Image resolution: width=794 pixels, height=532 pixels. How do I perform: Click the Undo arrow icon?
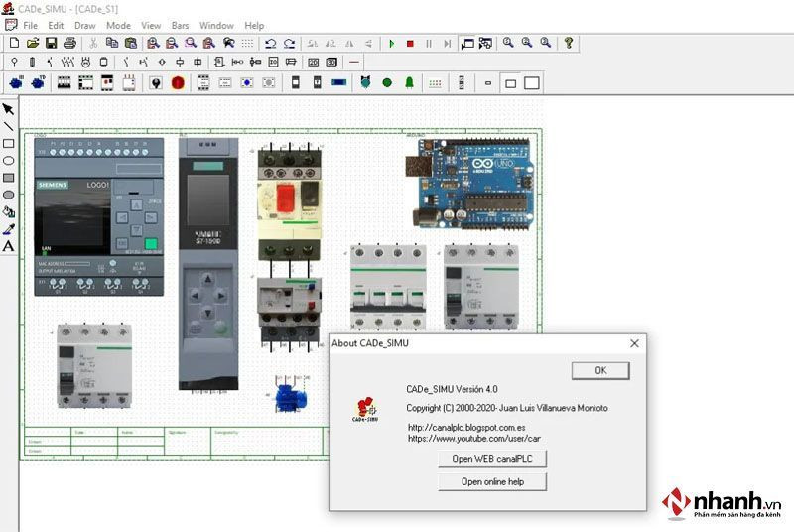270,44
